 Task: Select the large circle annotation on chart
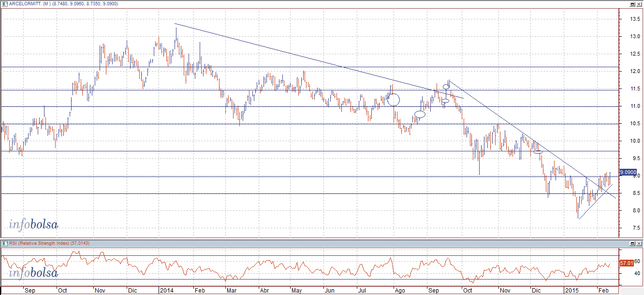[x=394, y=100]
